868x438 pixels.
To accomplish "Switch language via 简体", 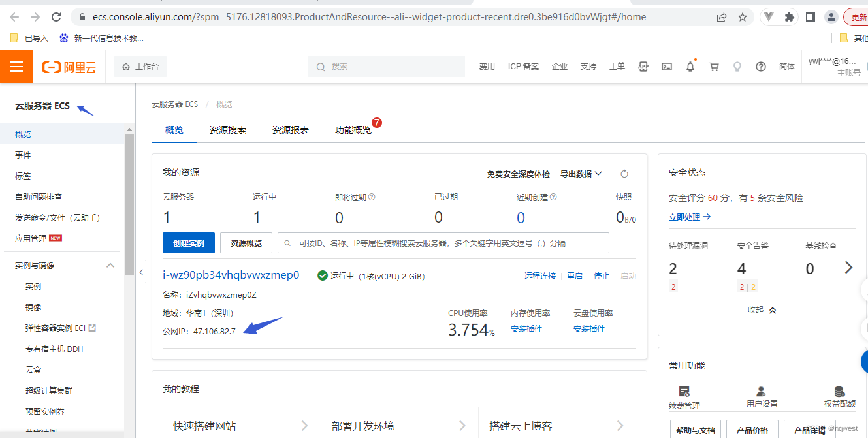I will click(787, 67).
